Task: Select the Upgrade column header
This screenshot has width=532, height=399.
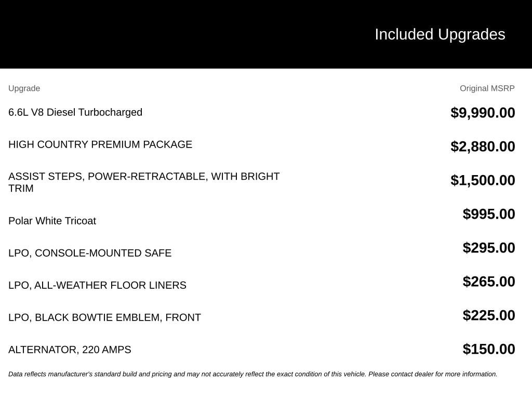Action: (x=24, y=88)
